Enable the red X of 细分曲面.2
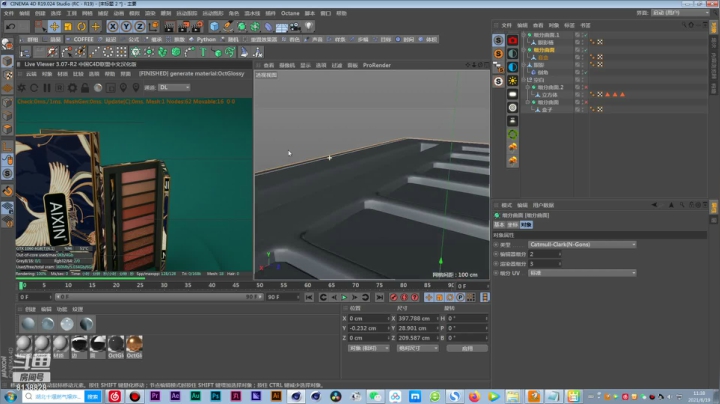720x404 pixels. (x=586, y=87)
